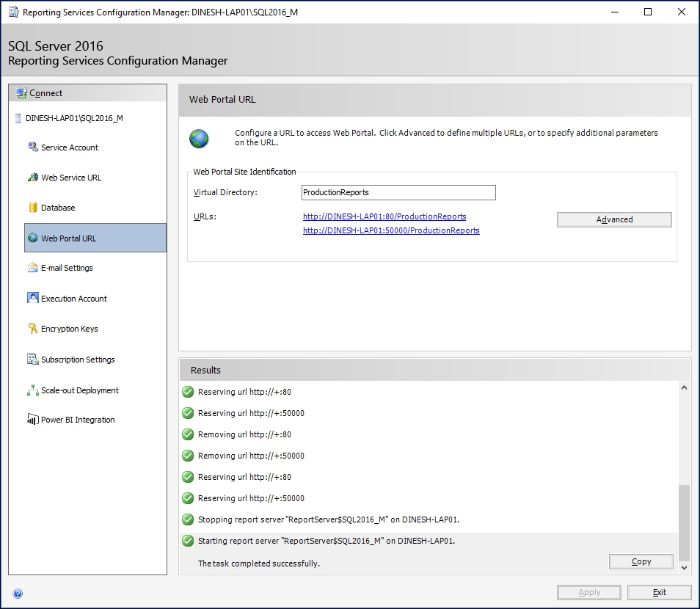Select 'Stopping report server' result text
The height and width of the screenshot is (609, 700).
[329, 519]
